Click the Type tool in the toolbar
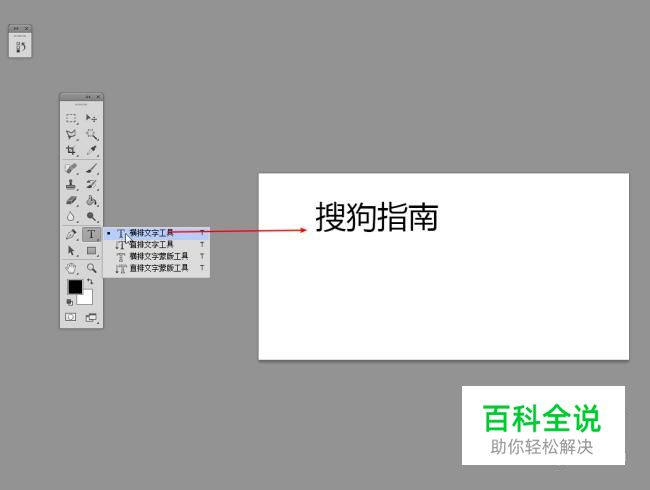The image size is (650, 490). point(91,234)
